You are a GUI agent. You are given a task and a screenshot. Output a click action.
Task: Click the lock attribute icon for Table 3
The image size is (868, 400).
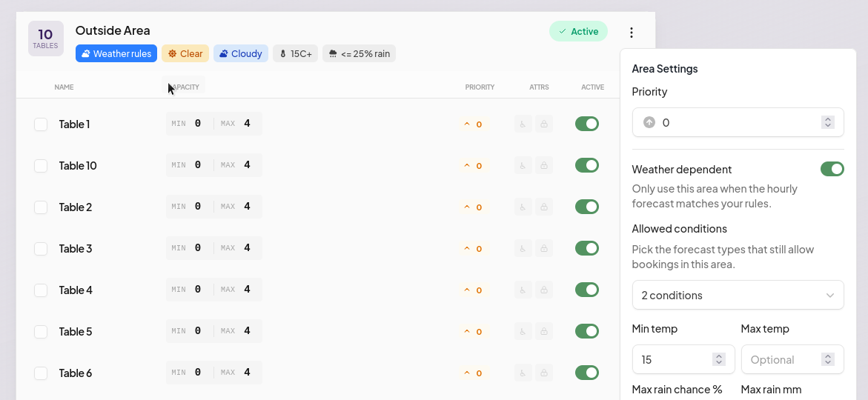(544, 248)
